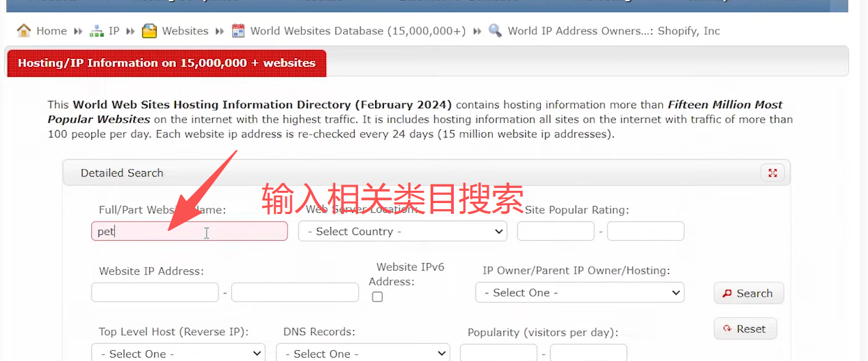Tick the Website IPv6 Address checkbox
The width and height of the screenshot is (868, 361).
[x=377, y=297]
